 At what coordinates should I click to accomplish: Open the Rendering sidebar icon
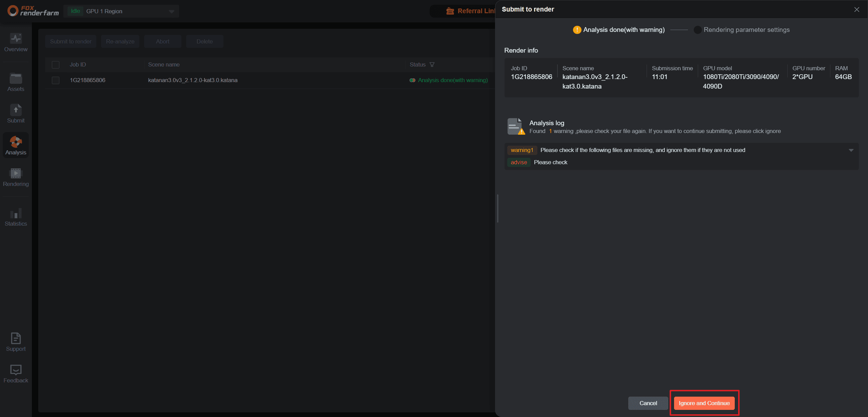(x=16, y=173)
